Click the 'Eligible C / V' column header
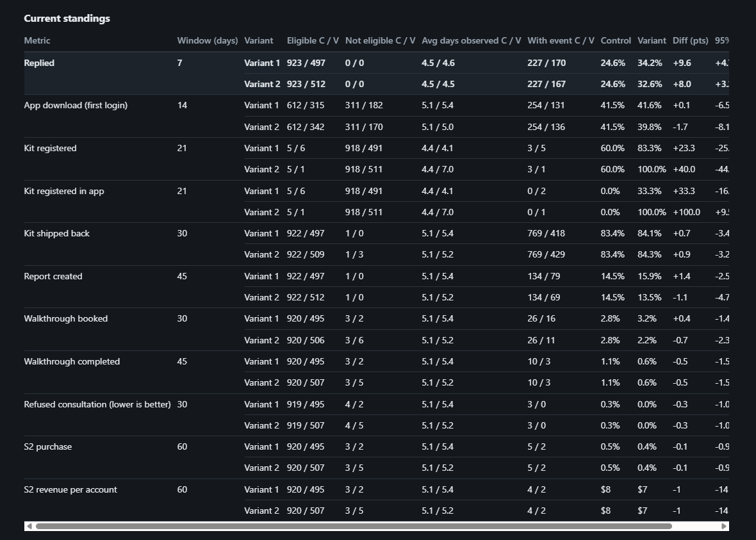The image size is (756, 540). [x=313, y=40]
